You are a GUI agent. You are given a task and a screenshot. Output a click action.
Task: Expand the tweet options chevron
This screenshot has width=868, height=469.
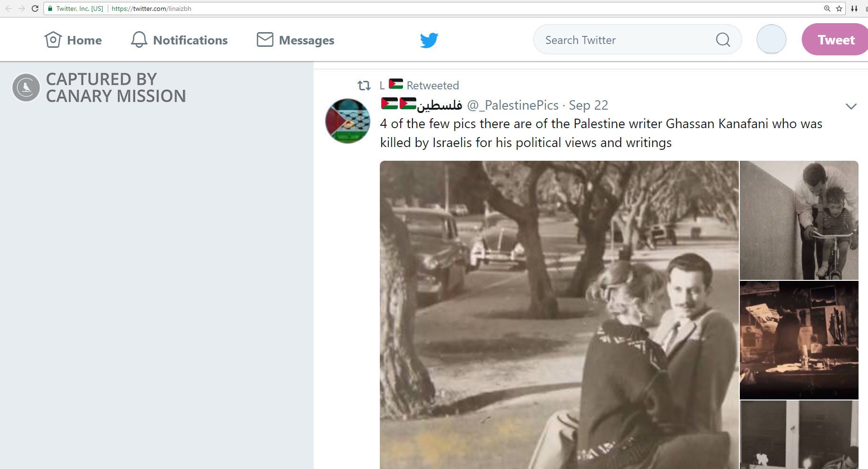click(x=851, y=106)
